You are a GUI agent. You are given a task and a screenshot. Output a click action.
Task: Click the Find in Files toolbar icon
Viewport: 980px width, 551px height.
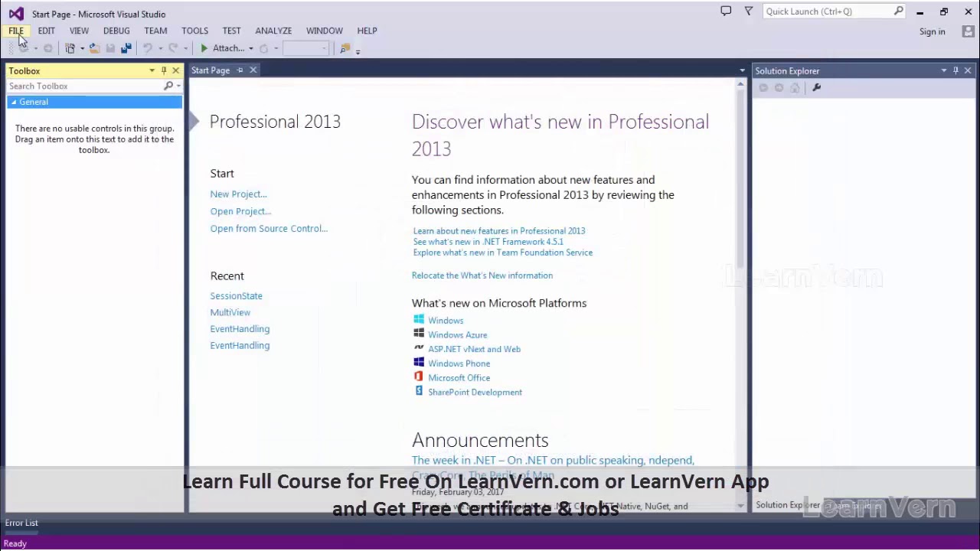pos(345,48)
